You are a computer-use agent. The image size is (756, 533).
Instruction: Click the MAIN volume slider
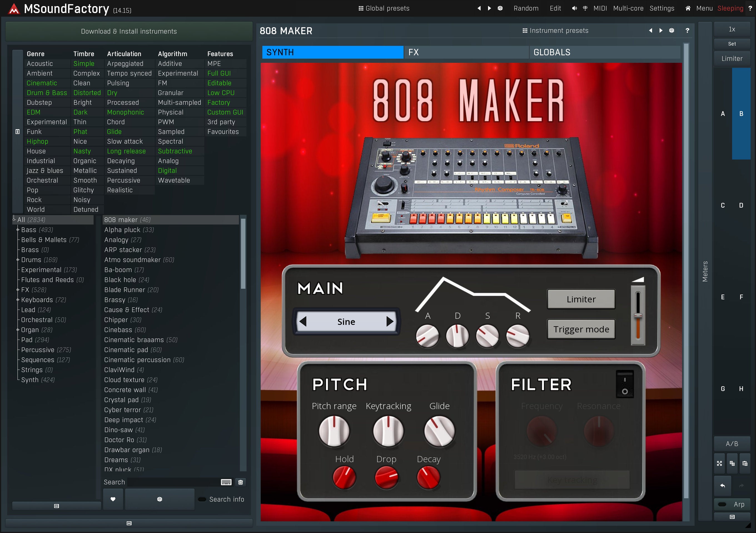click(638, 316)
